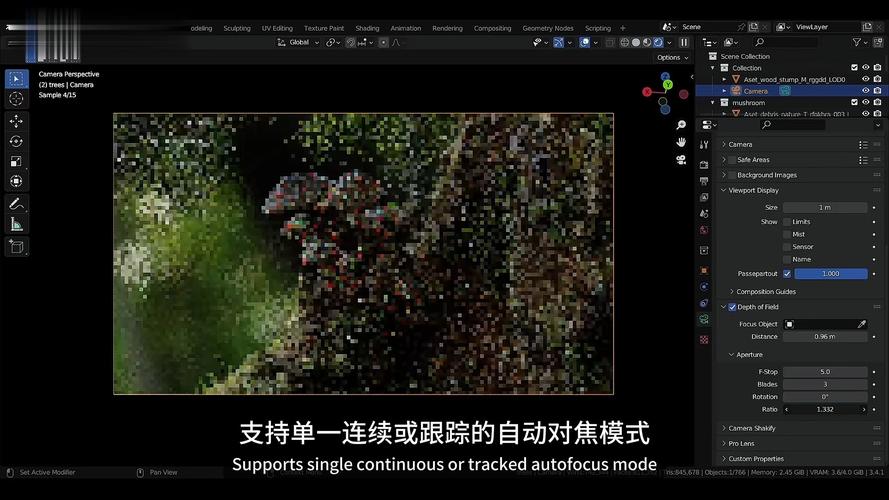Screen dimensions: 889x500
Task: Switch to the Scripting workspace tab
Action: pyautogui.click(x=598, y=28)
